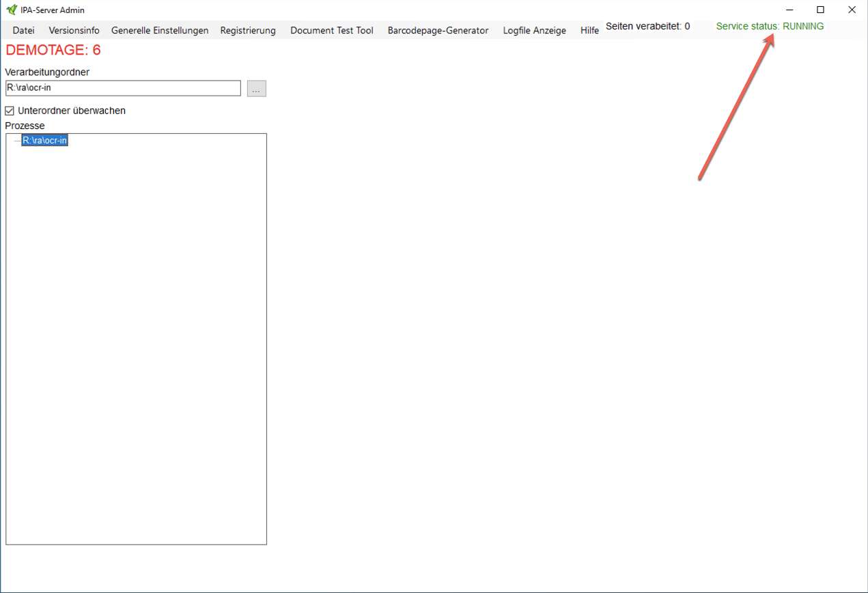This screenshot has width=868, height=593.
Task: Click the Seiten verabeitet: 0 counter
Action: click(x=647, y=27)
